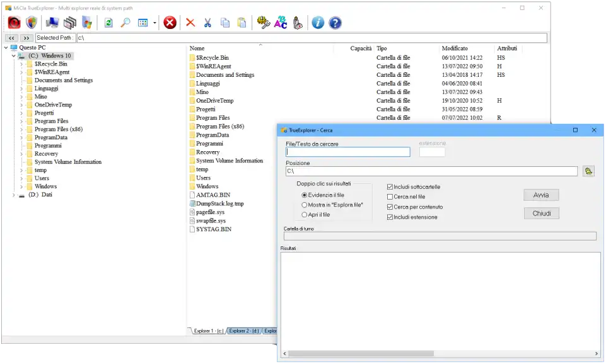Open settings via gear and wrench icon

[x=263, y=23]
